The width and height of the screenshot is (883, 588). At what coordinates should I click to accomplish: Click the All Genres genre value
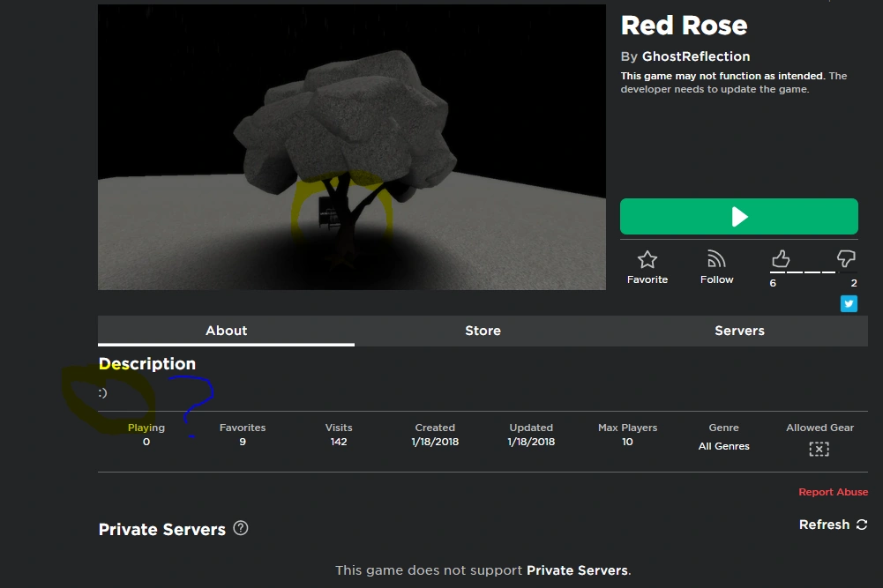point(723,446)
